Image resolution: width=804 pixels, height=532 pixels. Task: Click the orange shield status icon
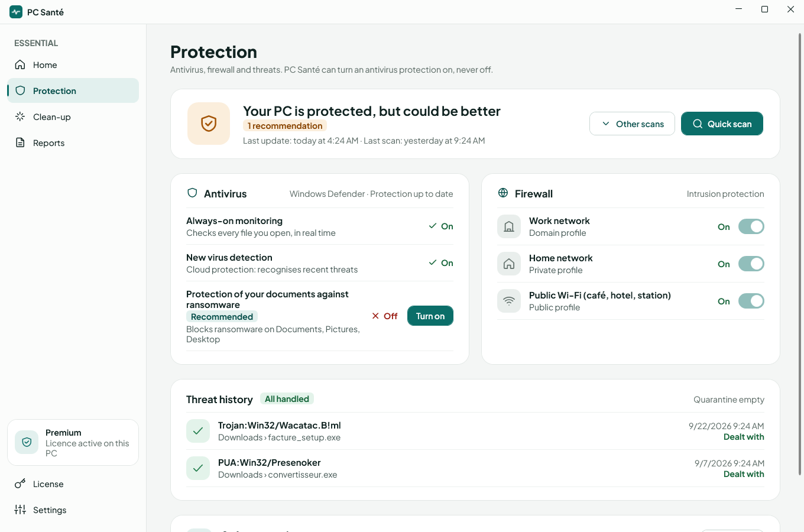(209, 124)
